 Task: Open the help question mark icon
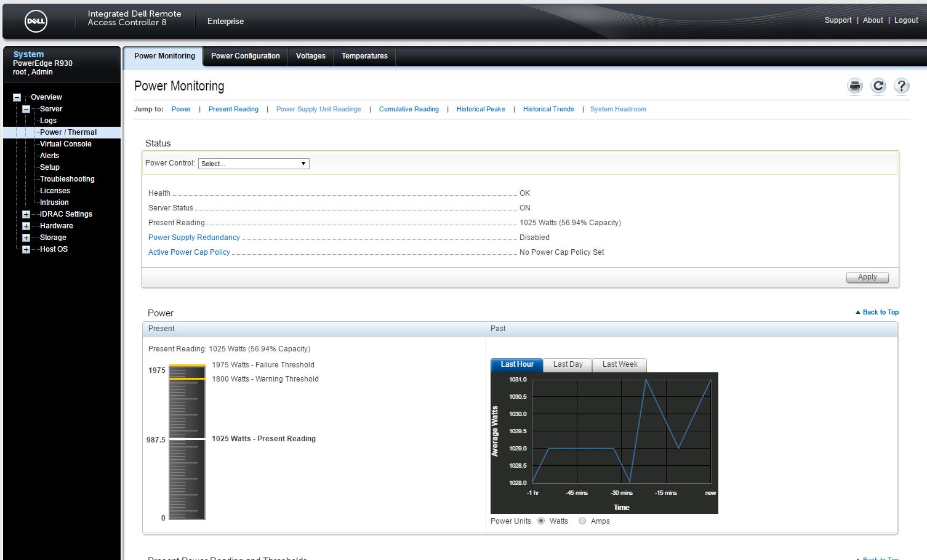coord(901,86)
